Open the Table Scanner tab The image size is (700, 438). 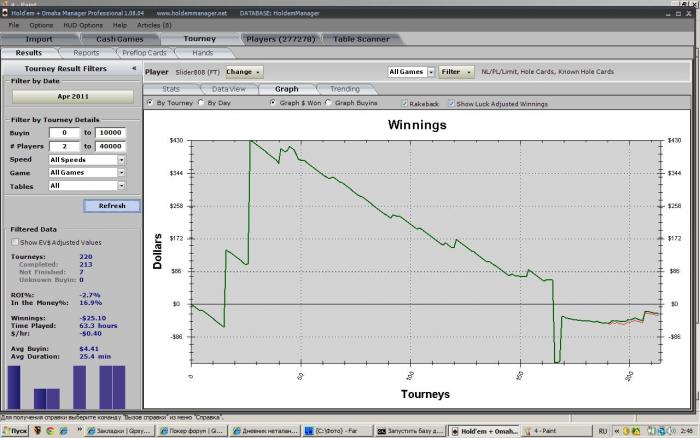361,39
